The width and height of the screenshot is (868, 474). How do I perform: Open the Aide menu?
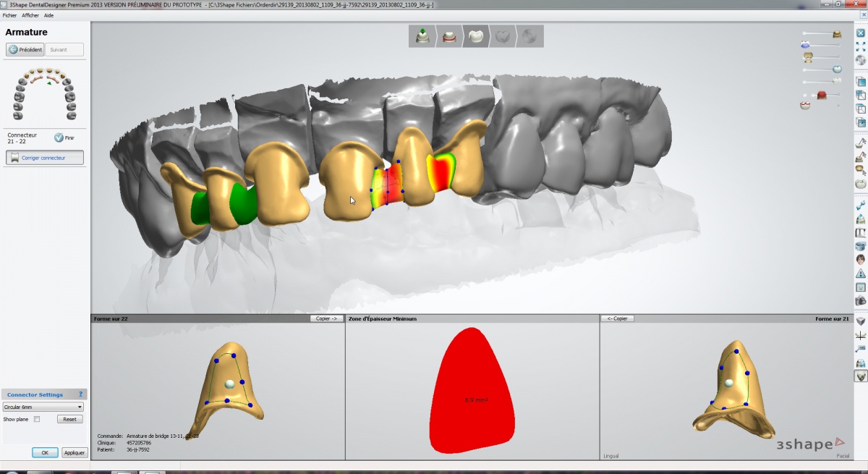(x=48, y=15)
